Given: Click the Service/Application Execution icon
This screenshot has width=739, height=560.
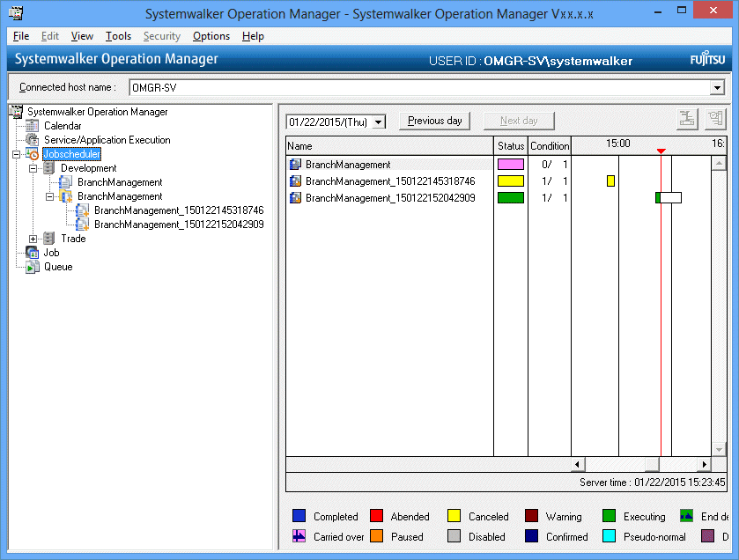Looking at the screenshot, I should [33, 140].
